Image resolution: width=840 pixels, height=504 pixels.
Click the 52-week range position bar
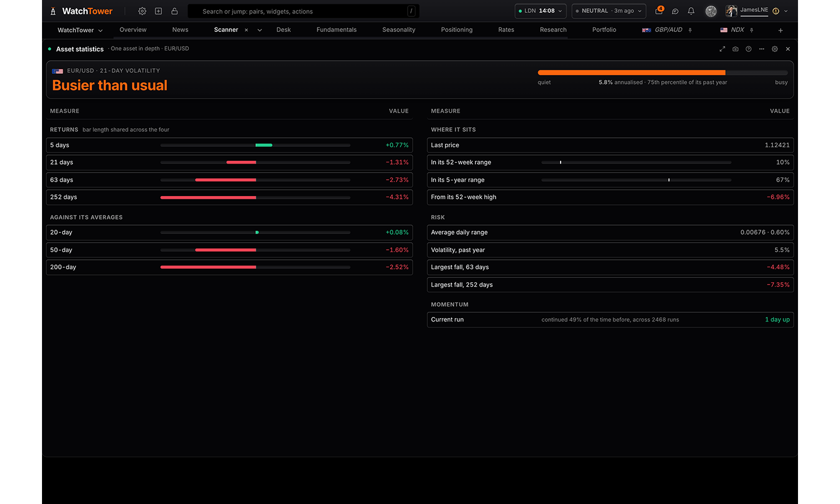click(636, 162)
